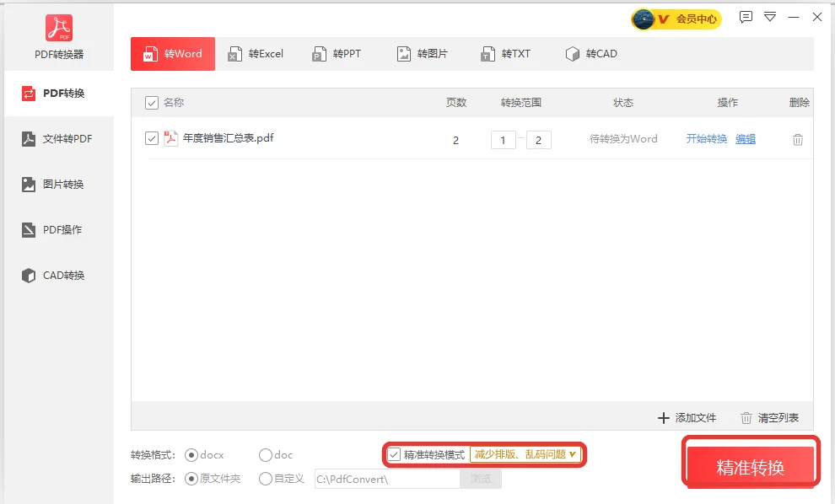
Task: Select the file name 年度销售汇总表.pdf
Action: [x=228, y=138]
